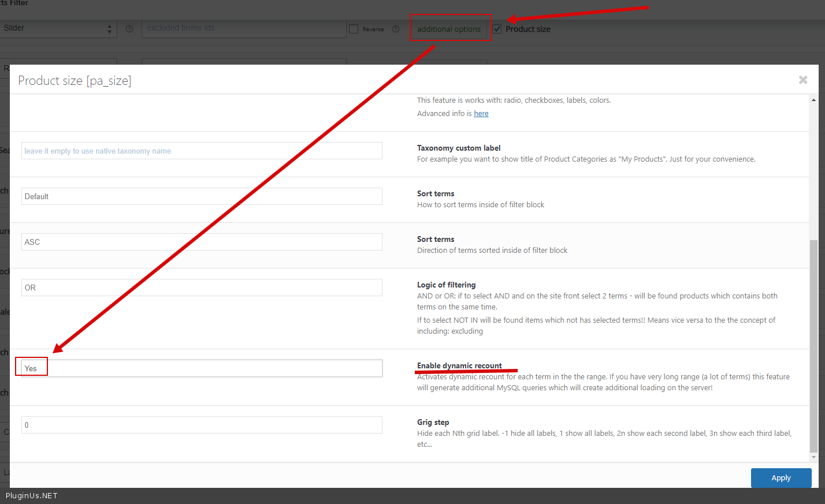Open Logic of filtering dropdown showing OR

[202, 288]
